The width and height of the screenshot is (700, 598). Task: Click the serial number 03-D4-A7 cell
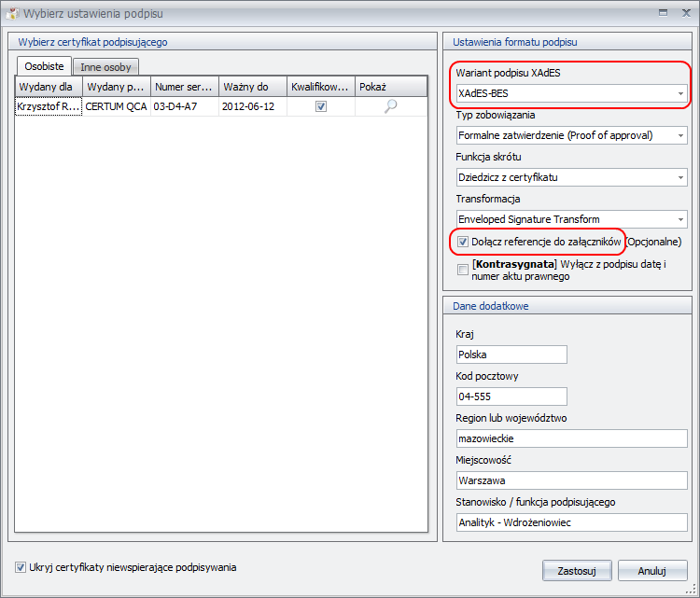coord(185,106)
